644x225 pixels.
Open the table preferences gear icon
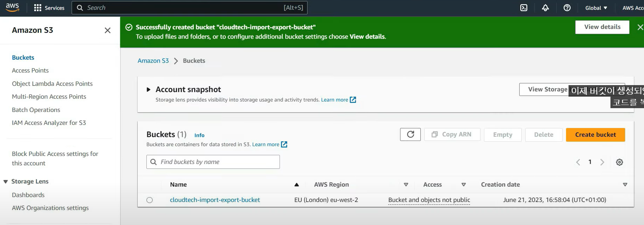[x=620, y=162]
